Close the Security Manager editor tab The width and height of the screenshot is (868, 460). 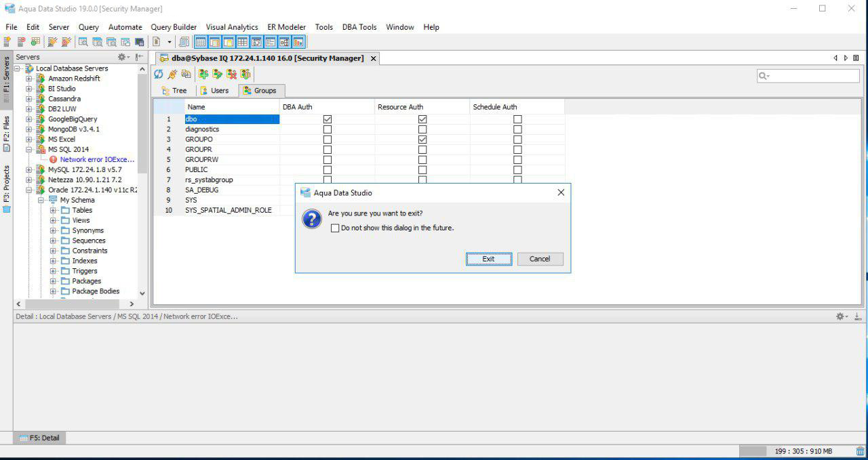[x=374, y=58]
